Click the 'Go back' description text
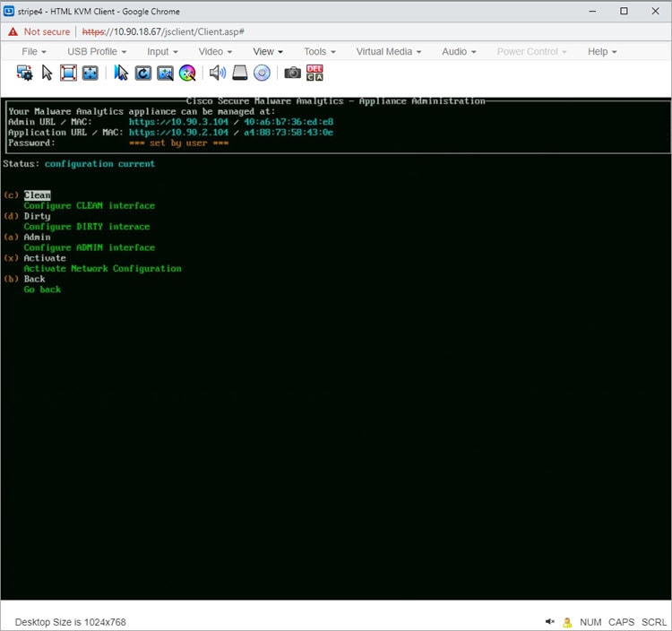672x631 pixels. point(42,290)
